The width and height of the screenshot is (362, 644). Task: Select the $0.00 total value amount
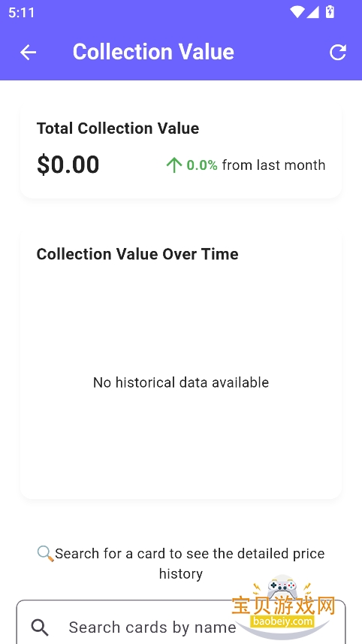pos(68,165)
